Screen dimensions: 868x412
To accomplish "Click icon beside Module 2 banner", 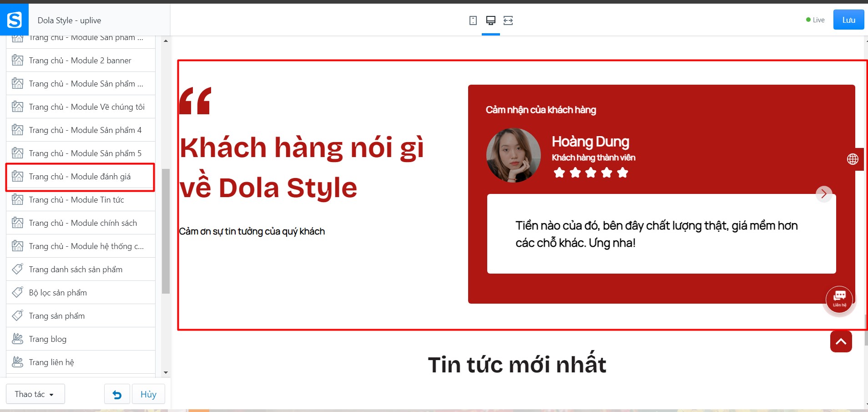I will click(x=17, y=60).
